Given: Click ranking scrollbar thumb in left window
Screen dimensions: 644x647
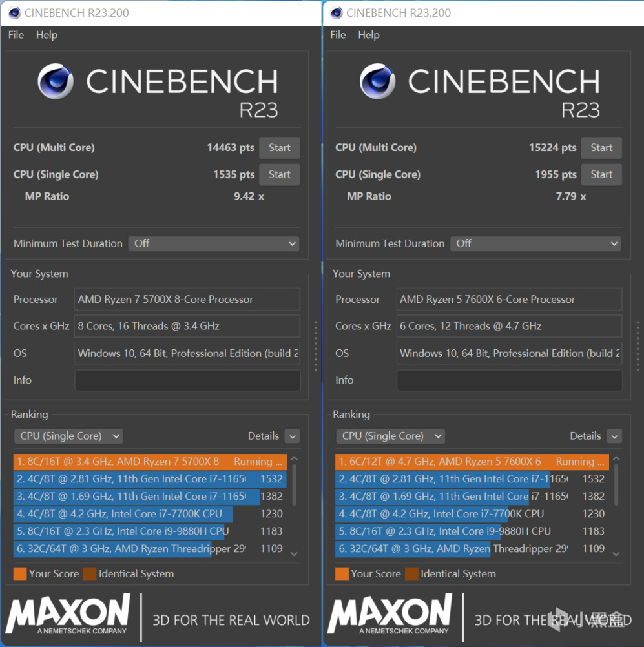Looking at the screenshot, I should 295,485.
